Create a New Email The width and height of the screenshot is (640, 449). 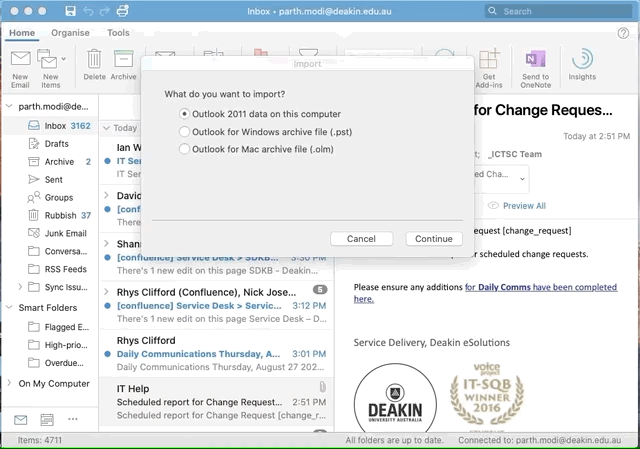20,69
